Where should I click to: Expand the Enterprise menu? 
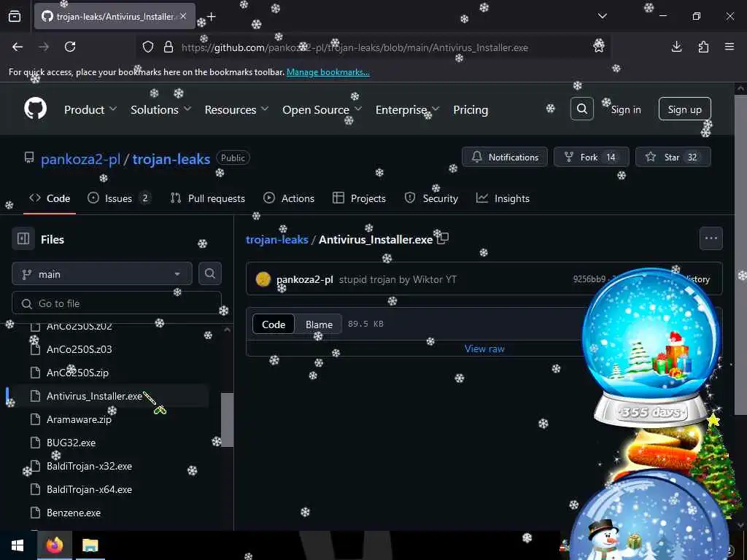(407, 109)
